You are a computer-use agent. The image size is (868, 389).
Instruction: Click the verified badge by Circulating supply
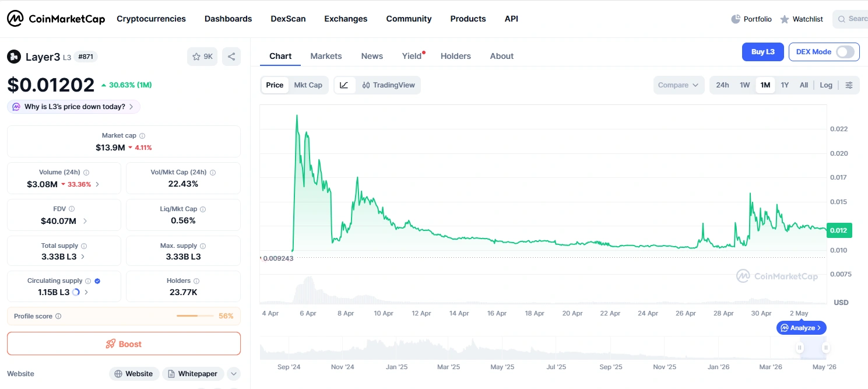coord(97,281)
